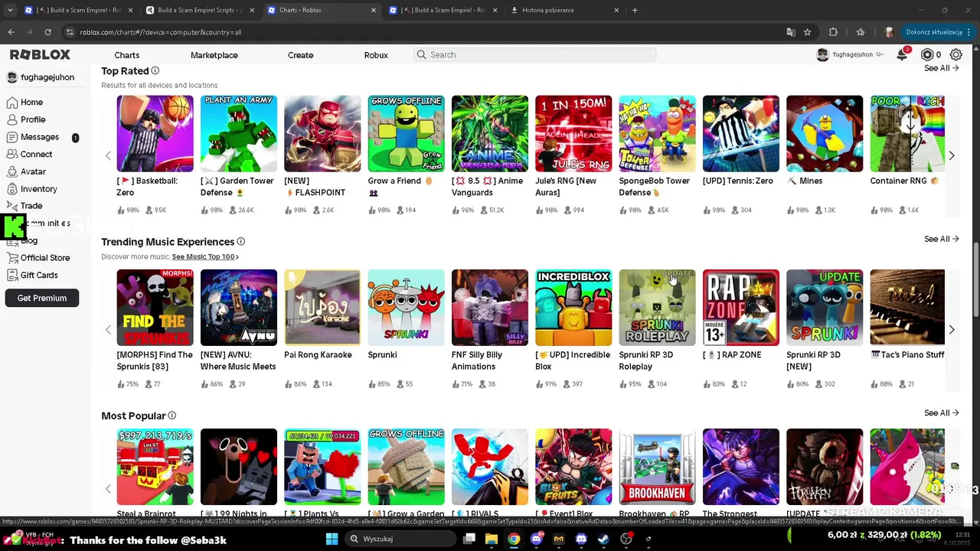Image resolution: width=980 pixels, height=551 pixels.
Task: Open the Find The Sprunkis thumbnail
Action: tap(155, 308)
